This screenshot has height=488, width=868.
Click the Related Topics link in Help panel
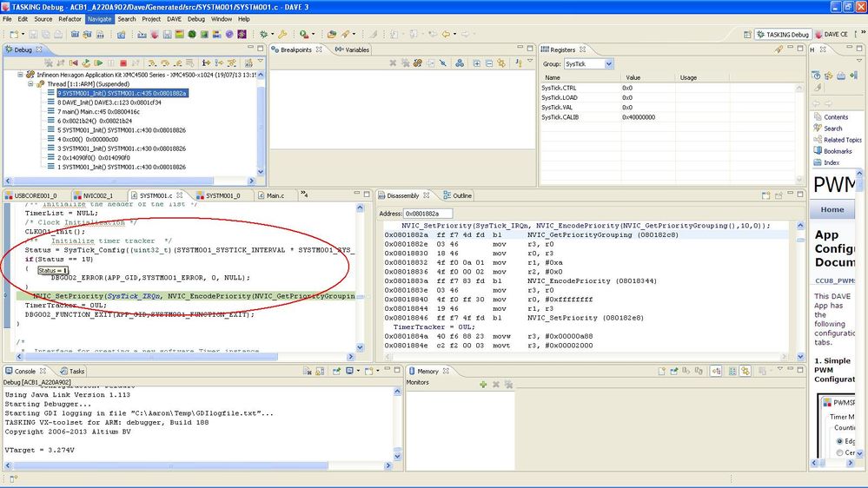click(x=843, y=140)
